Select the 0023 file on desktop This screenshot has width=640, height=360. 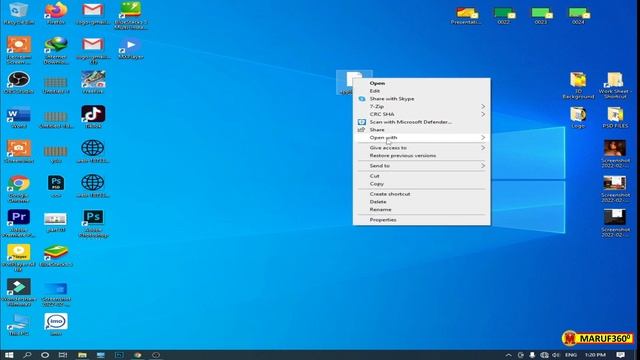click(x=541, y=16)
